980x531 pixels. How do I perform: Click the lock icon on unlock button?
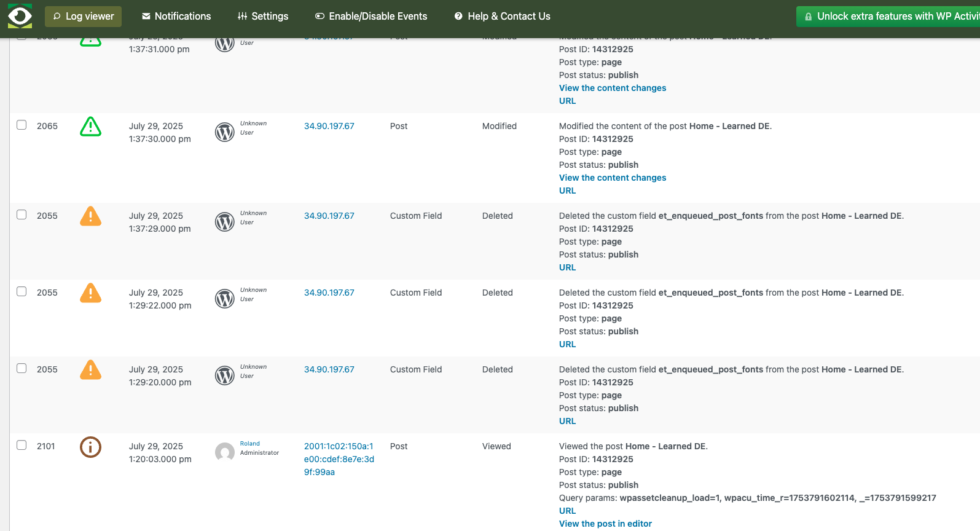pyautogui.click(x=809, y=17)
